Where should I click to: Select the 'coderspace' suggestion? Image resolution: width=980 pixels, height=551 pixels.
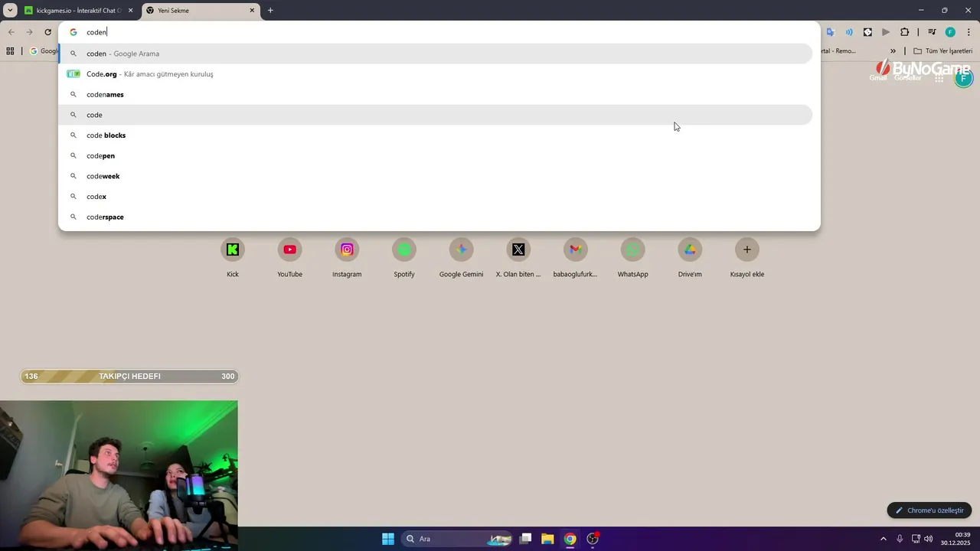point(435,217)
